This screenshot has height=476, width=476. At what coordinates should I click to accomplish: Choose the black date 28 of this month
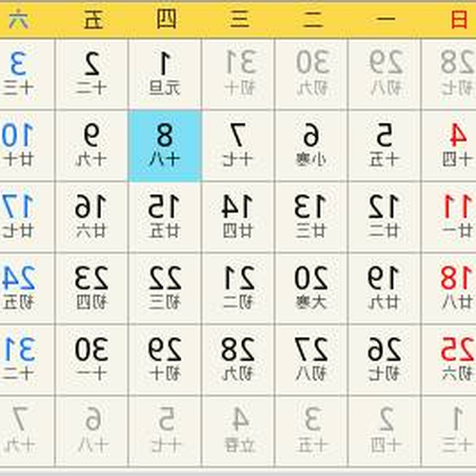tap(238, 360)
